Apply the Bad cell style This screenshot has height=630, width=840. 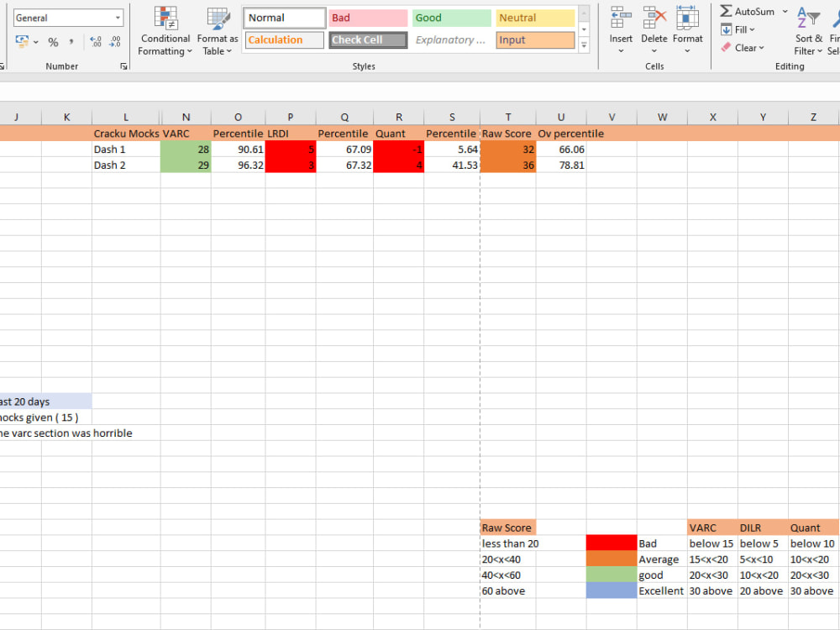click(368, 18)
